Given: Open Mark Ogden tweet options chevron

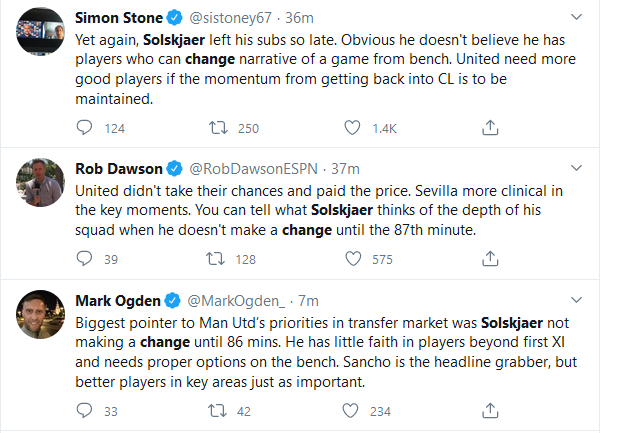Looking at the screenshot, I should pyautogui.click(x=577, y=300).
